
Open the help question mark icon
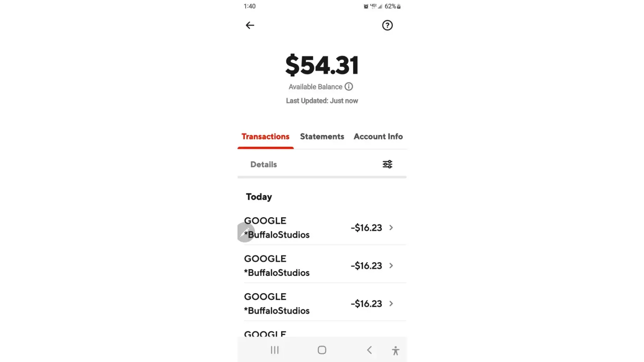tap(387, 25)
